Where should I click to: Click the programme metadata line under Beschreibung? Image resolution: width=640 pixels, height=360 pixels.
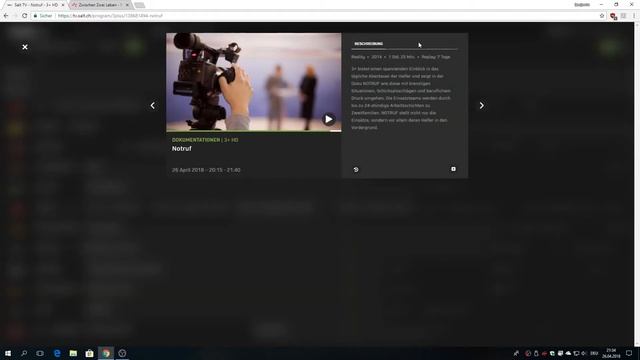[x=401, y=57]
